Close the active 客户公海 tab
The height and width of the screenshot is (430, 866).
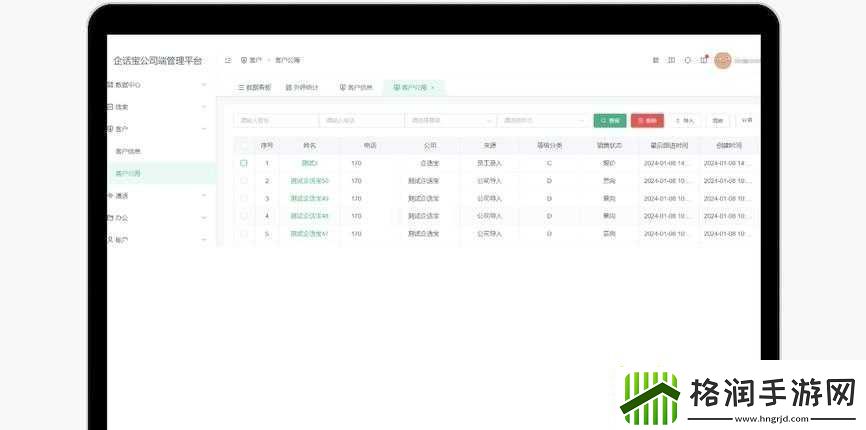coord(433,88)
